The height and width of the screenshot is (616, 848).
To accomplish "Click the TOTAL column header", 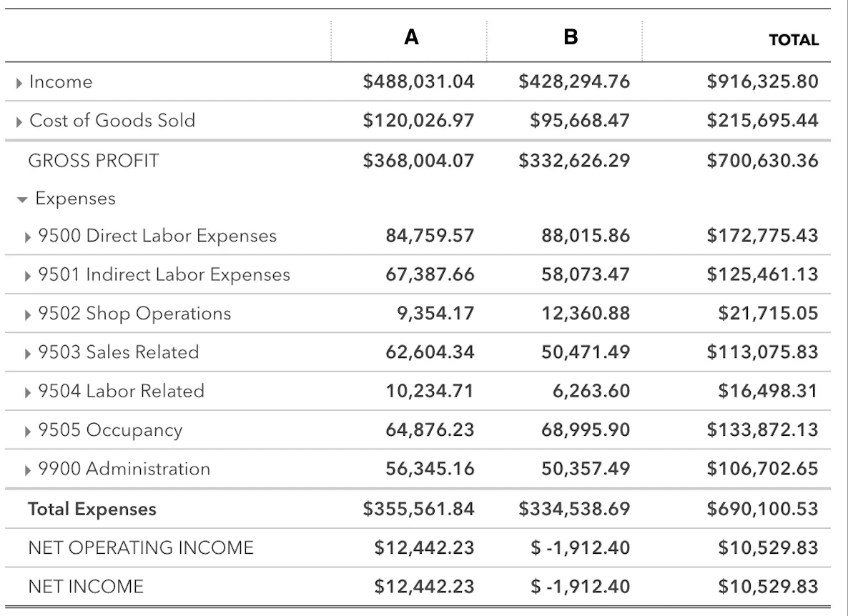I will point(794,40).
